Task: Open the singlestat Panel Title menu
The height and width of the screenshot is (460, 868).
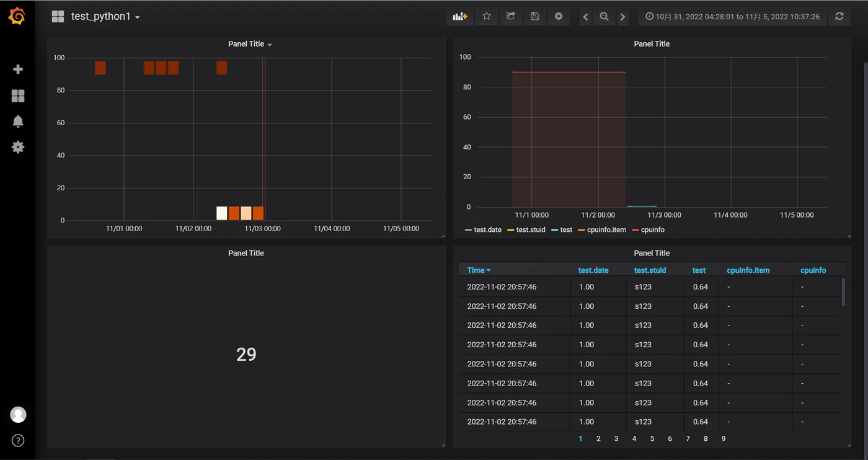Action: (x=246, y=253)
